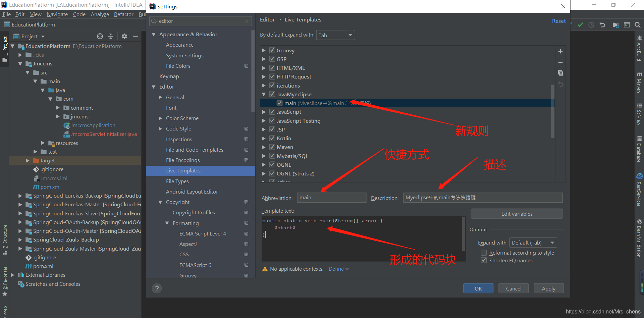Open the Code menu
This screenshot has width=644, height=318.
pos(79,14)
